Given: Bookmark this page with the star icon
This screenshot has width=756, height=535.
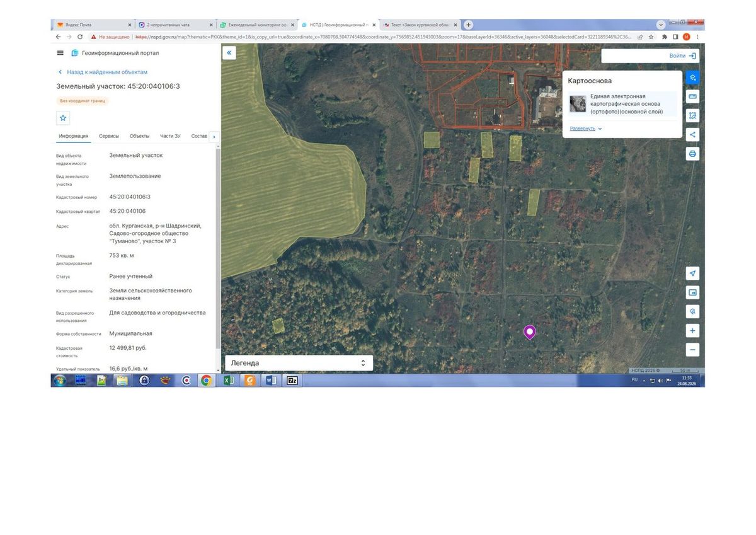Looking at the screenshot, I should [651, 37].
